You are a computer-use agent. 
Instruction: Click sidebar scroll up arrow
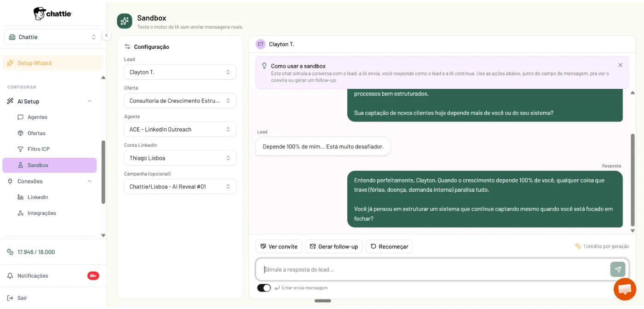click(103, 78)
